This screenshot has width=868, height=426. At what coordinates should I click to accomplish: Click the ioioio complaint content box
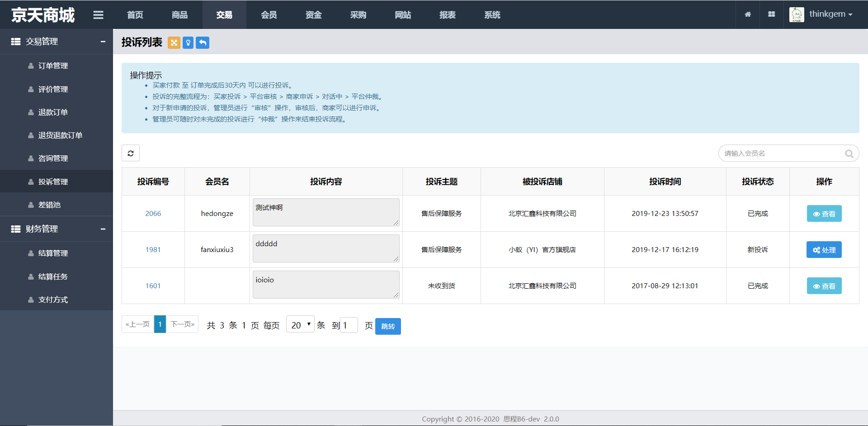tap(326, 285)
